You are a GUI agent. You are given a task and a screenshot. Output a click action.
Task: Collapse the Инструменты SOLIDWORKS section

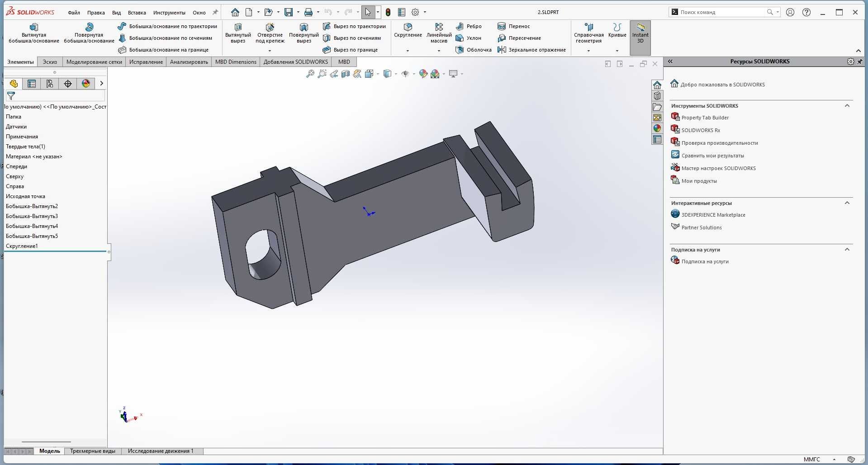coord(847,105)
